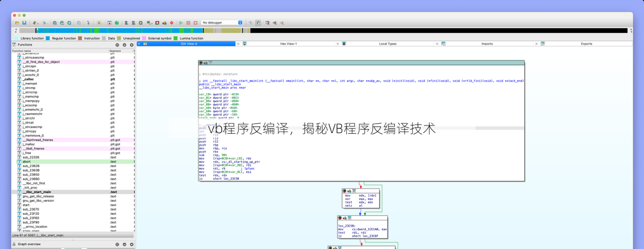Click the 'jz short loc_23C58' instruction

click(x=219, y=179)
